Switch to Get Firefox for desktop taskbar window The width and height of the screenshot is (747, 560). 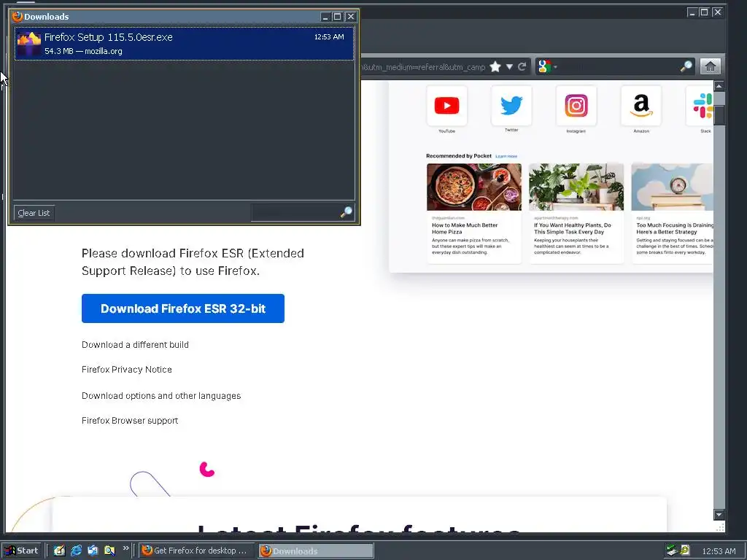tap(196, 551)
